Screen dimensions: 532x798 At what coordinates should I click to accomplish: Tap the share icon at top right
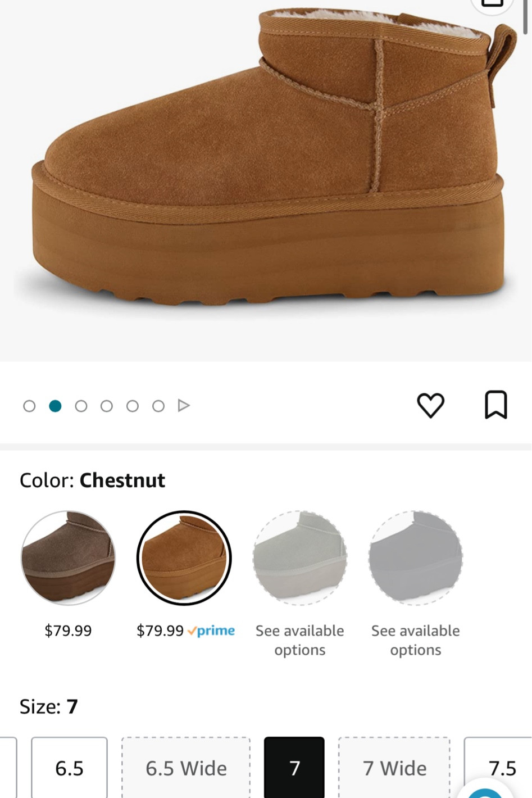[x=492, y=4]
